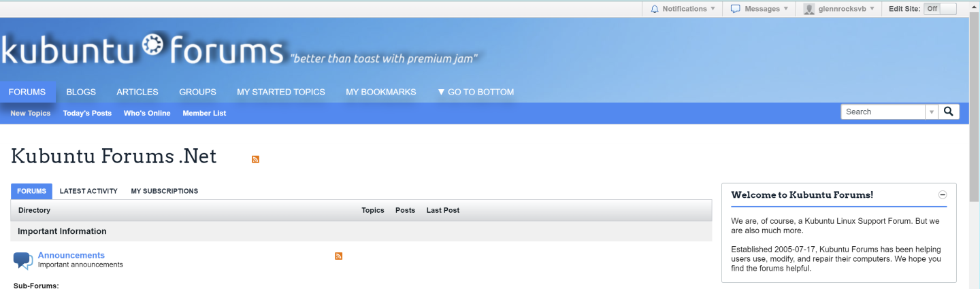Expand the Notifications dropdown arrow
This screenshot has height=289, width=980.
point(713,9)
